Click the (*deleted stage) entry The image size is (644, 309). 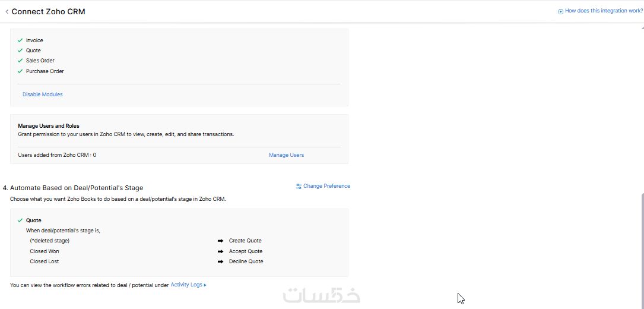click(x=50, y=241)
